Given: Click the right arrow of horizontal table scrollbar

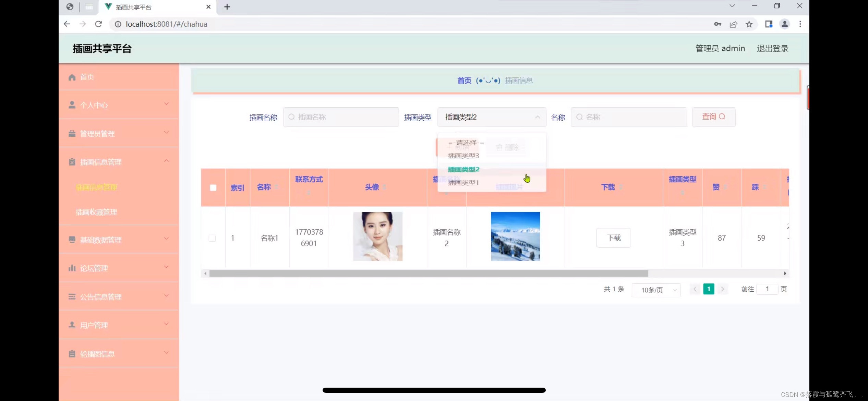Looking at the screenshot, I should (x=785, y=274).
